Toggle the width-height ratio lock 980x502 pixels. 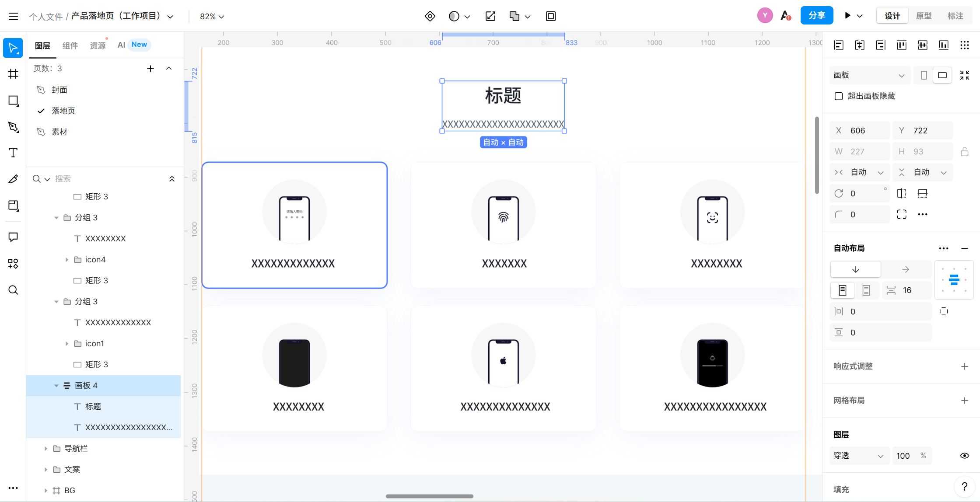(964, 152)
